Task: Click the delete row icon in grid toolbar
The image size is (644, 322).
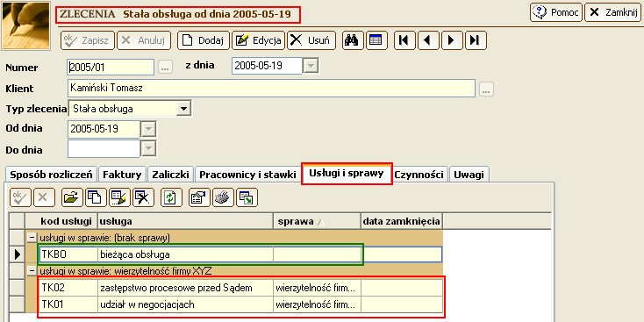Action: point(143,197)
